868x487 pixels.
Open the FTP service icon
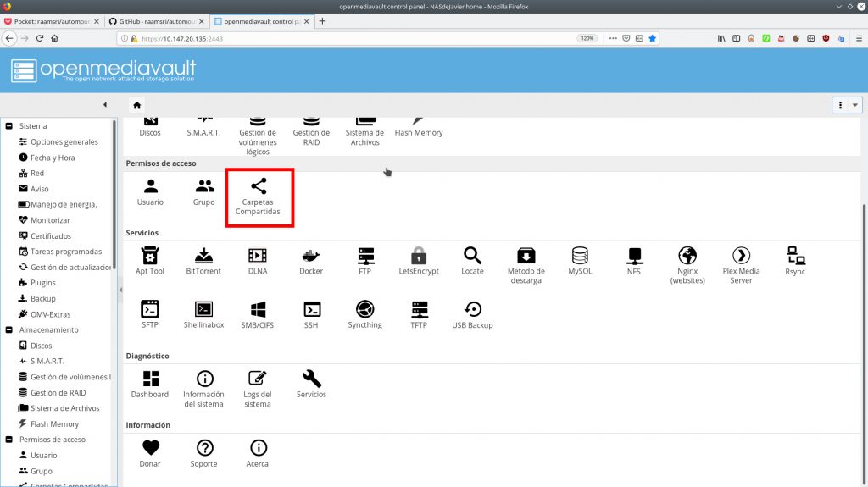pos(365,261)
